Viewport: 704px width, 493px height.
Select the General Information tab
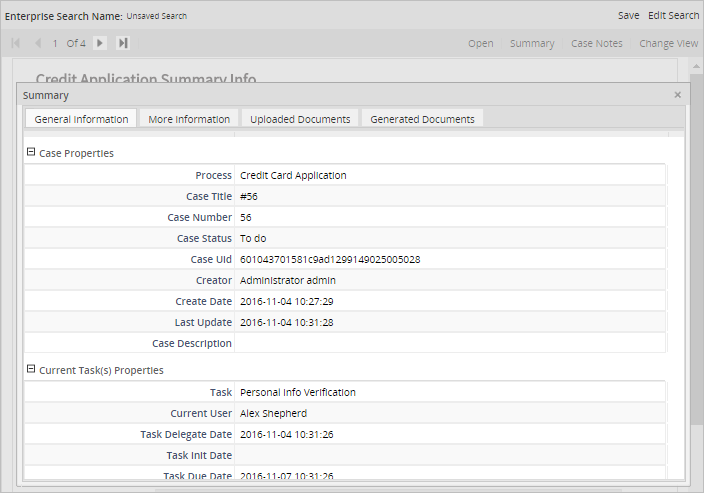pyautogui.click(x=81, y=119)
